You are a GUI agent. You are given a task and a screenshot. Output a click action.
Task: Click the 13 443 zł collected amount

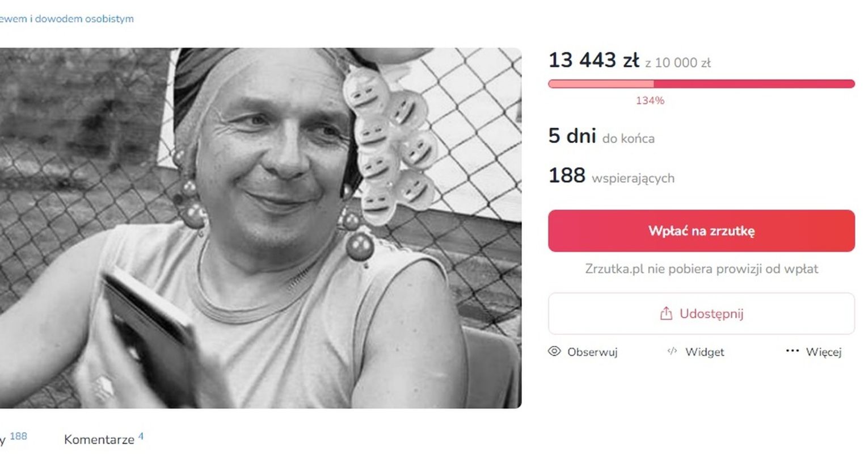tap(593, 60)
